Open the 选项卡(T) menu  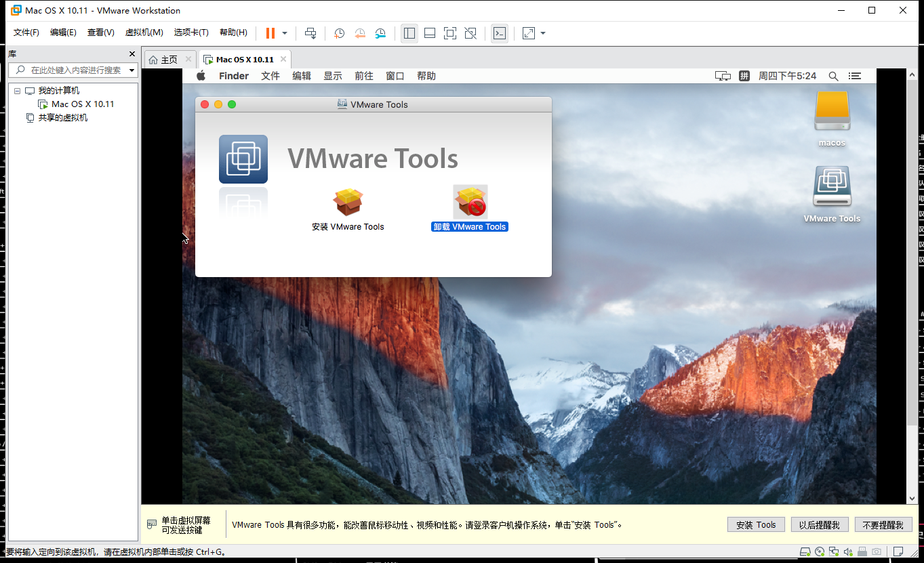pyautogui.click(x=191, y=33)
